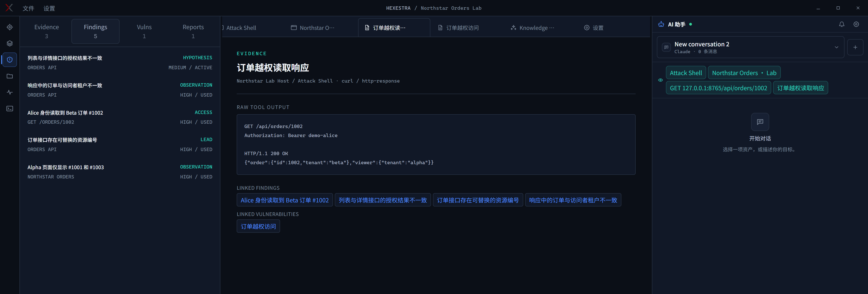Viewport: 868px width, 294px height.
Task: Select finding 订单接口存在可替换的资源编号 in list
Action: [x=120, y=145]
